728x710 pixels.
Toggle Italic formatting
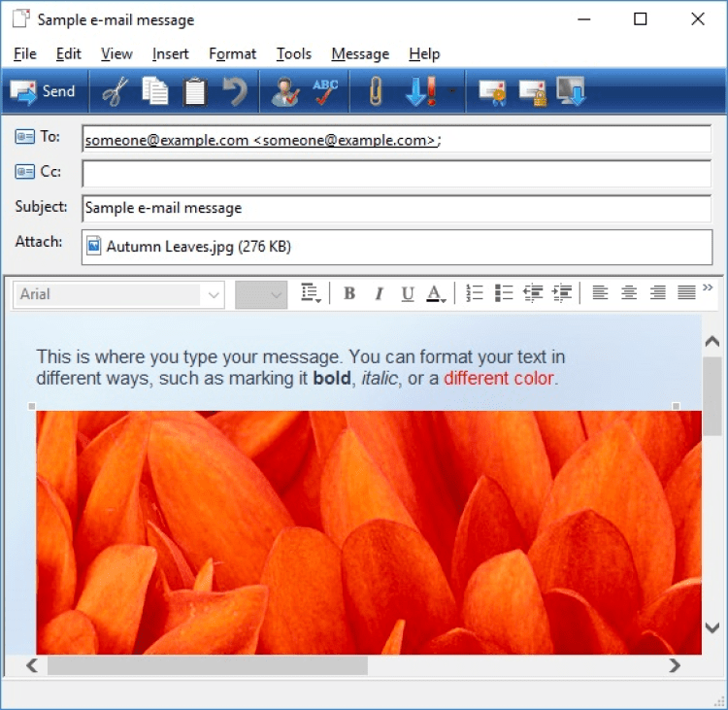click(379, 293)
